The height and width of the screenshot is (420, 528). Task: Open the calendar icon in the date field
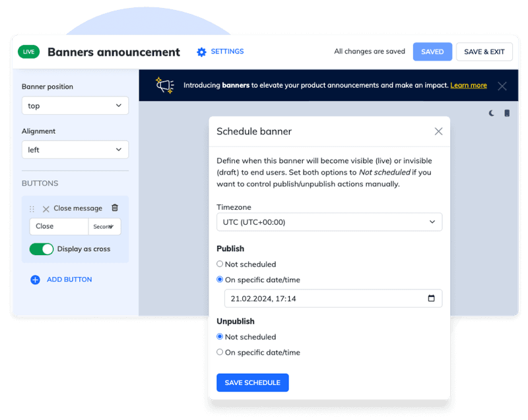(x=432, y=298)
